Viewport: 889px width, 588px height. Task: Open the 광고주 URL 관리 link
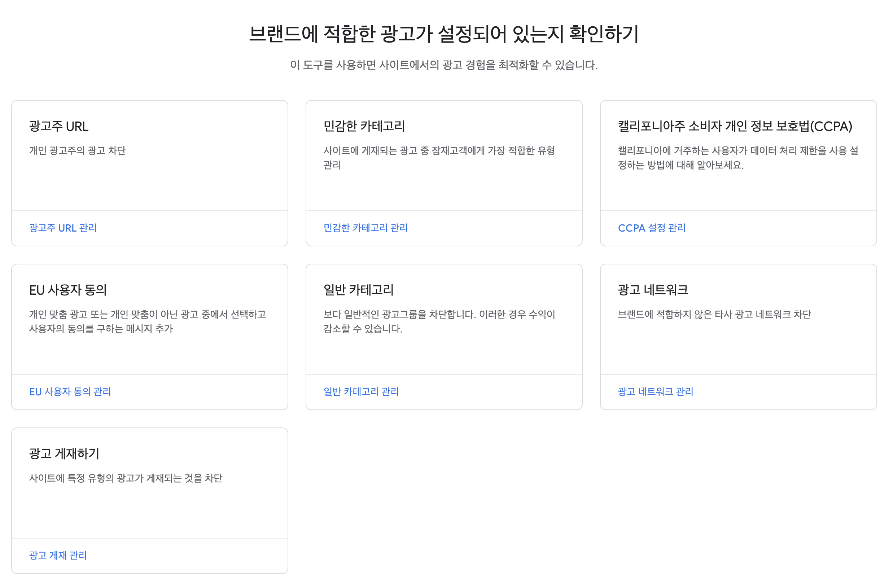(x=63, y=228)
